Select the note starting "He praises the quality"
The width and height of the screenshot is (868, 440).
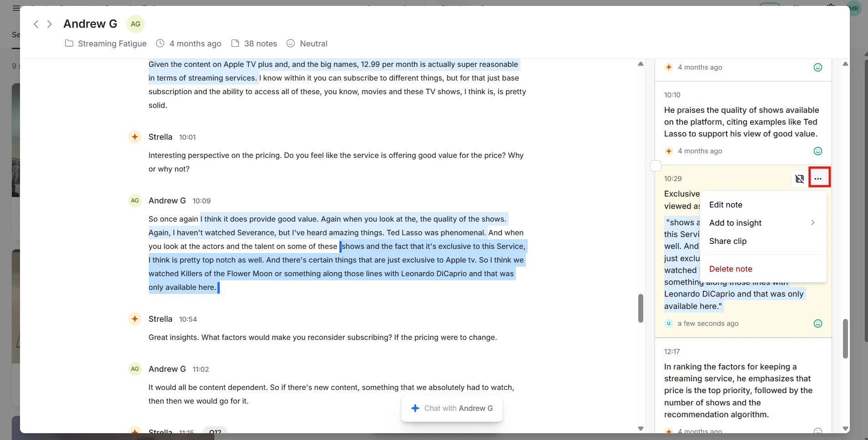pyautogui.click(x=743, y=123)
